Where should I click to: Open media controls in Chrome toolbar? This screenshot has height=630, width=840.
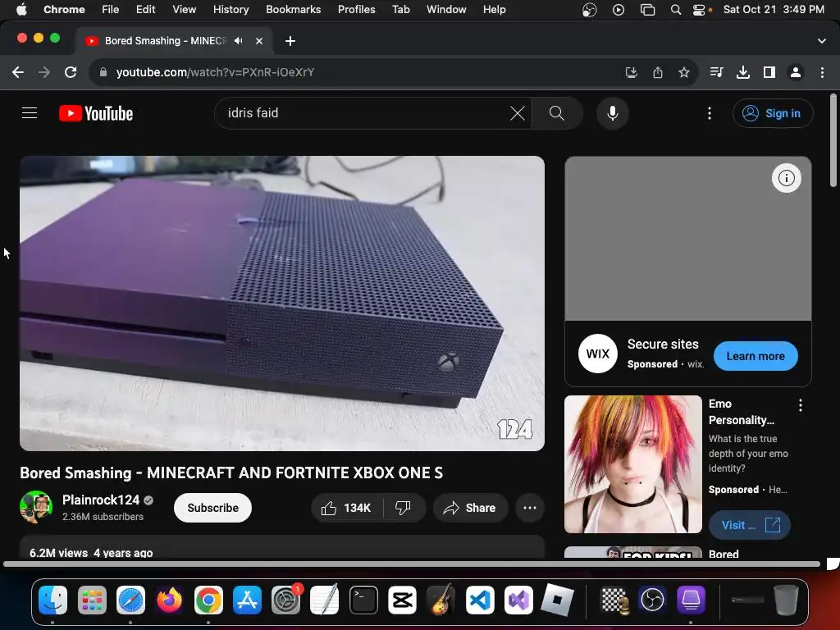716,72
